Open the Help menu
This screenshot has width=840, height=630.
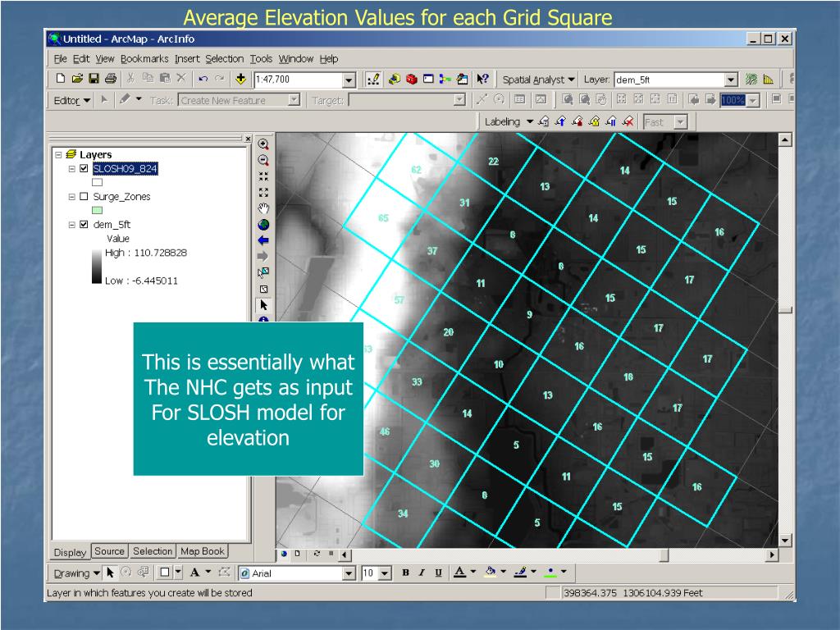329,58
